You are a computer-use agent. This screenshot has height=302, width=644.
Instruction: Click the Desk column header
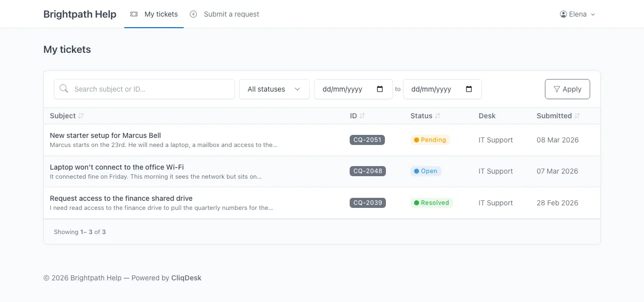(x=487, y=116)
